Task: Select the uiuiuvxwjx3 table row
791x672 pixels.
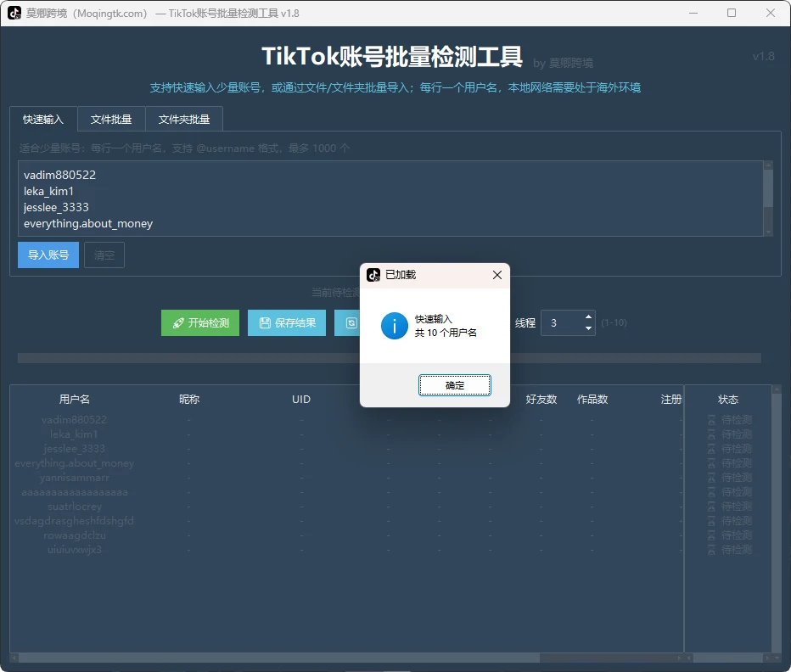Action: [346, 550]
